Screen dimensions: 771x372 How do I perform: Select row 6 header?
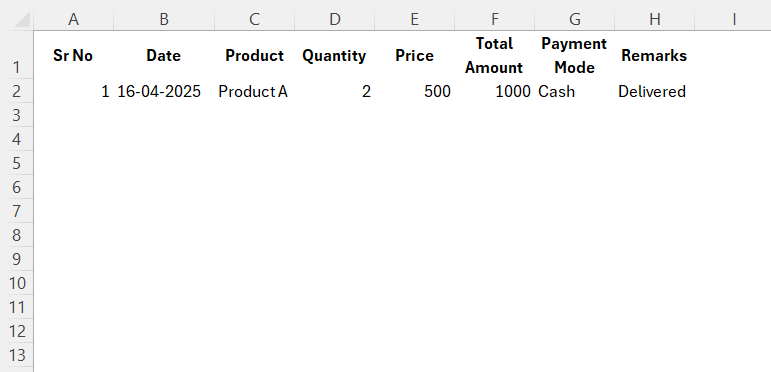click(17, 187)
